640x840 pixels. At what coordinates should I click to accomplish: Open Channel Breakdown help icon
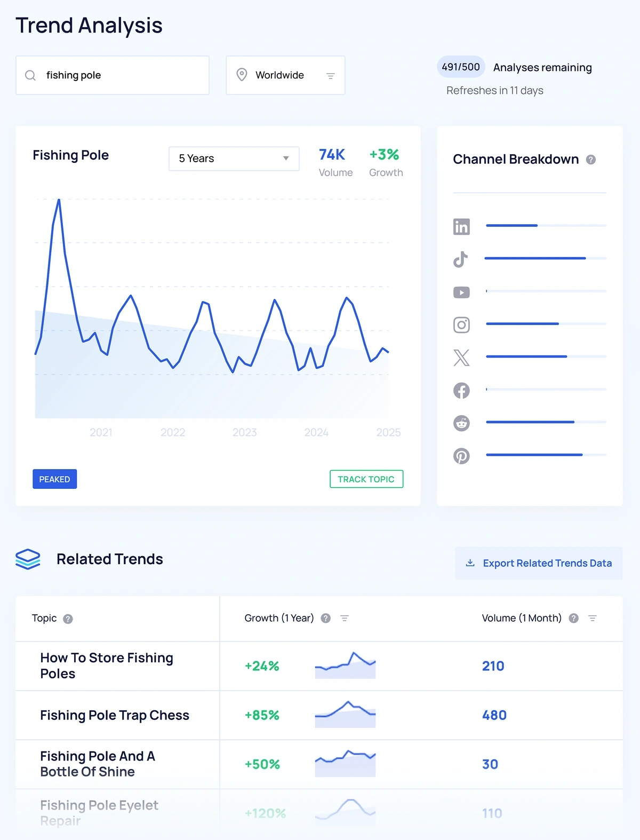pyautogui.click(x=591, y=160)
